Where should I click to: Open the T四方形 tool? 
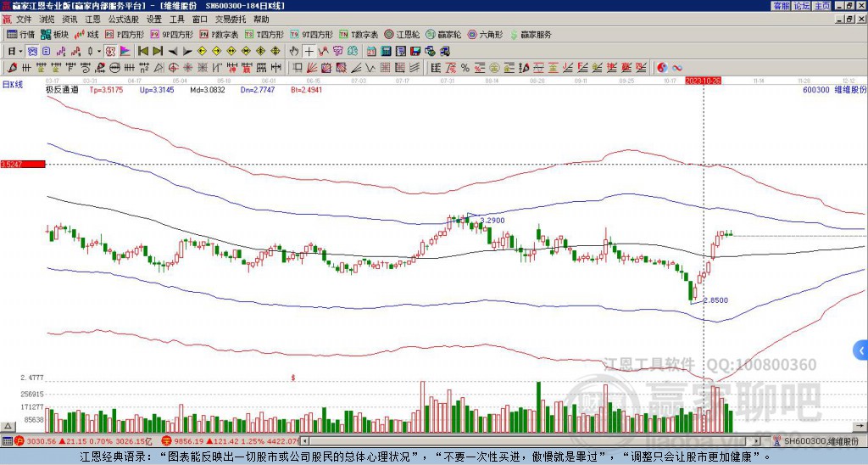pos(264,34)
